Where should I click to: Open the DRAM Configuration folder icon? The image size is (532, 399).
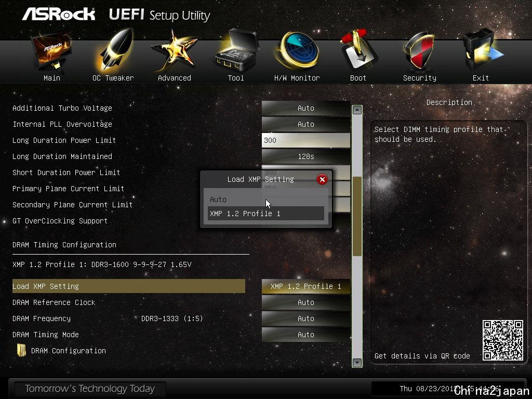[x=21, y=351]
